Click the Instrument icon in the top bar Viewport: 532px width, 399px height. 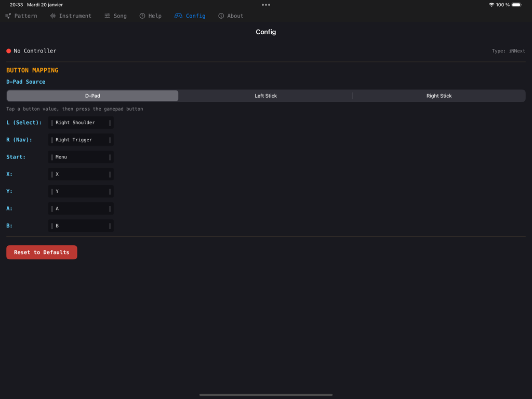(54, 16)
